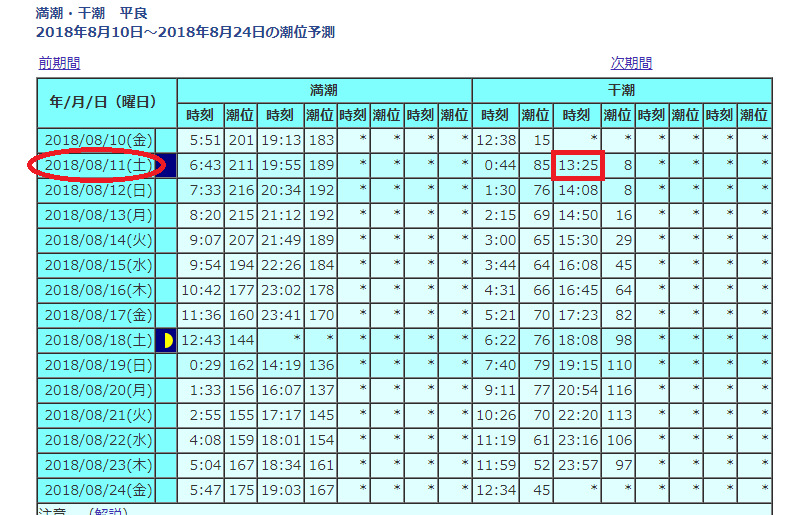
Task: Click the page title 満潮・干潮 平良
Action: pos(91,13)
